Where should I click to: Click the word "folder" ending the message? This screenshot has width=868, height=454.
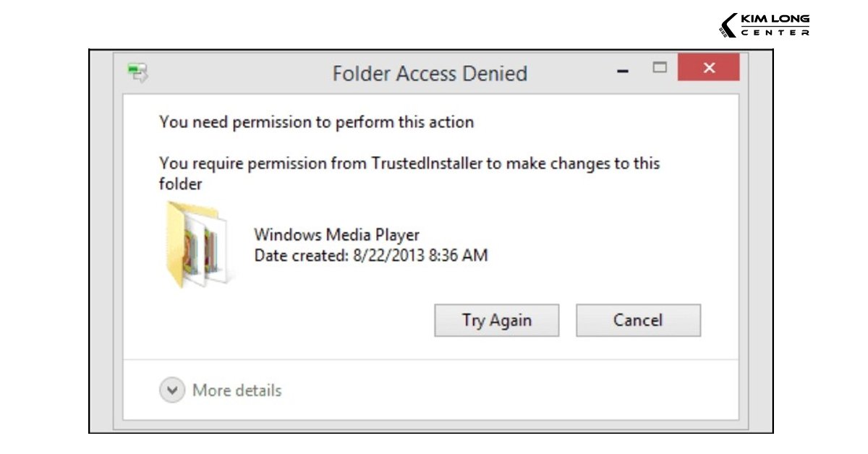(181, 184)
